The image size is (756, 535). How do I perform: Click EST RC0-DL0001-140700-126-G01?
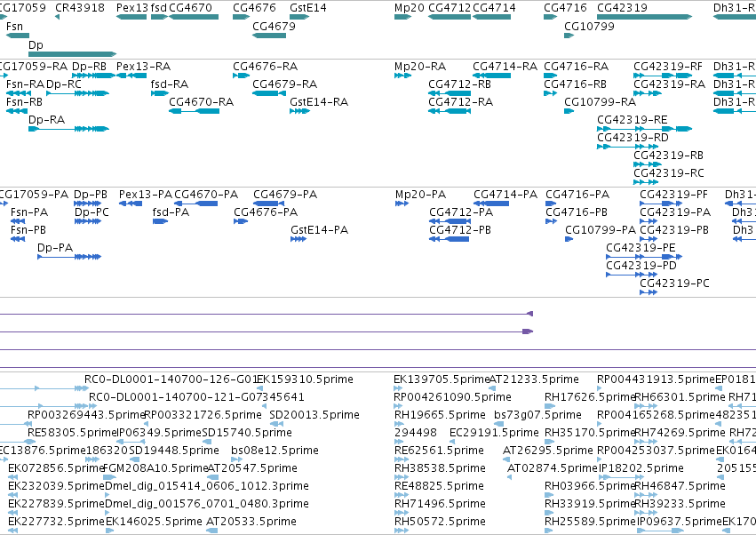click(171, 379)
